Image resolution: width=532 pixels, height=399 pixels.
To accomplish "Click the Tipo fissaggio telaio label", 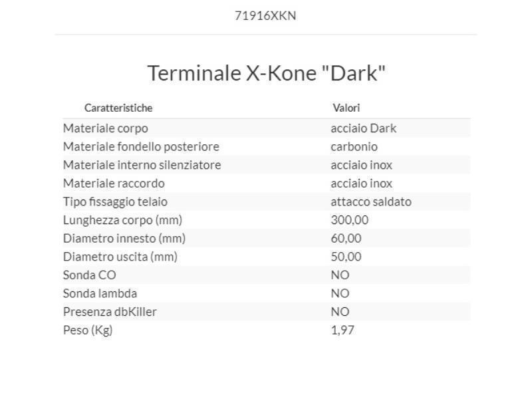I will [x=115, y=201].
